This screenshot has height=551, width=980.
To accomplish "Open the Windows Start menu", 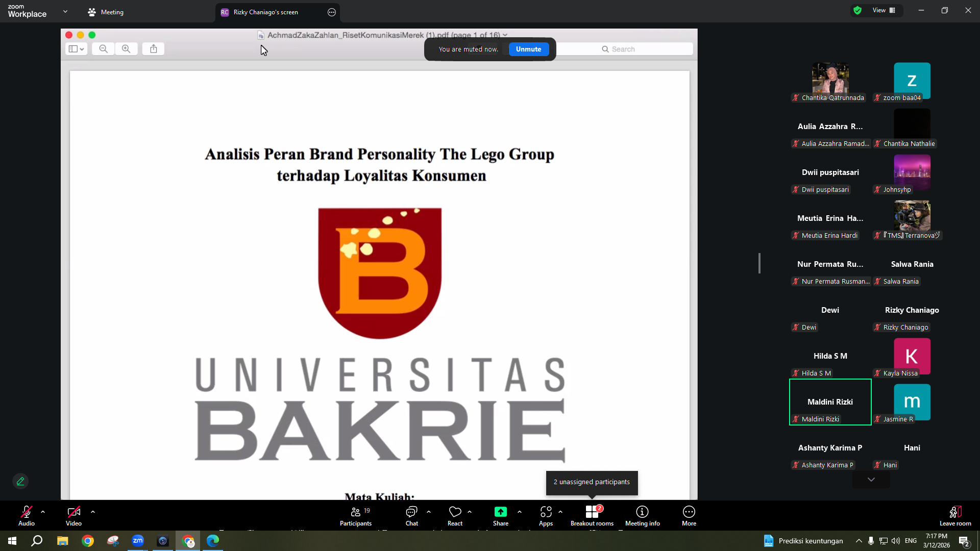I will click(12, 541).
